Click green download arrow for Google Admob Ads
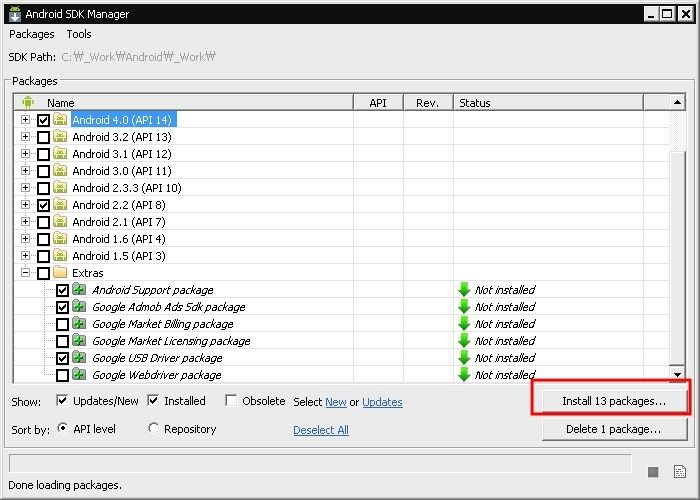Screen dimensions: 700x500 pyautogui.click(x=464, y=306)
